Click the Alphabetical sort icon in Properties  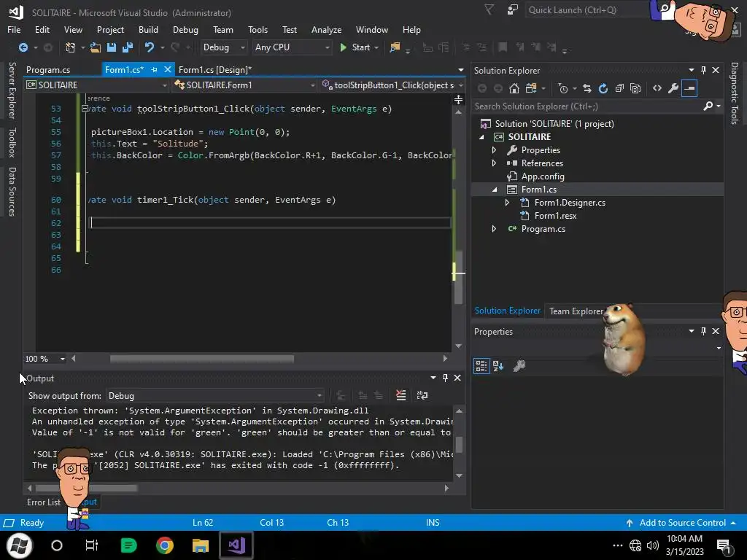pyautogui.click(x=498, y=366)
